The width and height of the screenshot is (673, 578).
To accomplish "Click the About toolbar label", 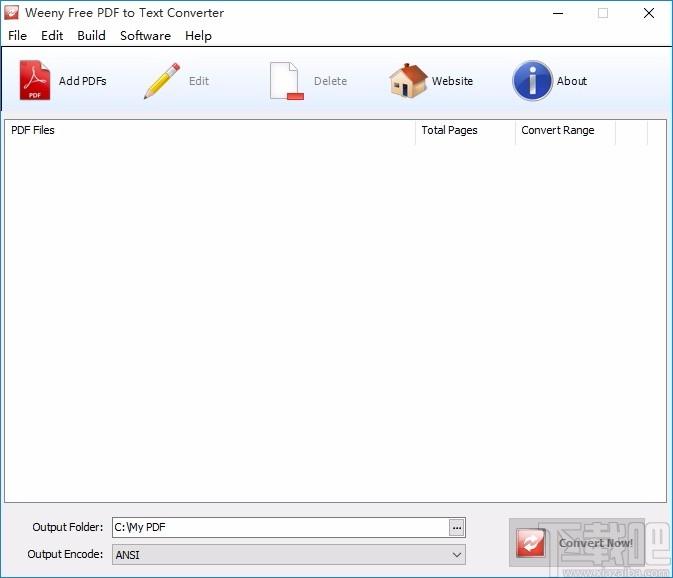I will pyautogui.click(x=572, y=81).
